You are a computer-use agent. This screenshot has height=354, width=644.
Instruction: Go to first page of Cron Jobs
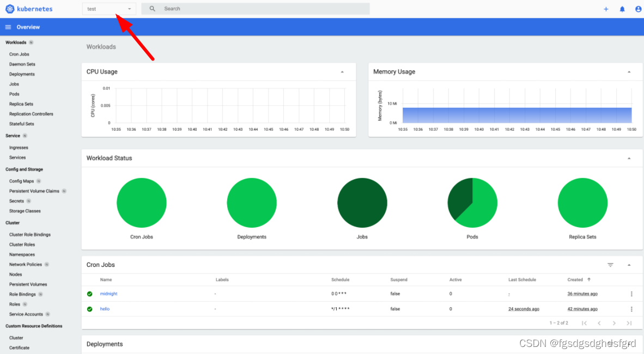[x=584, y=323]
